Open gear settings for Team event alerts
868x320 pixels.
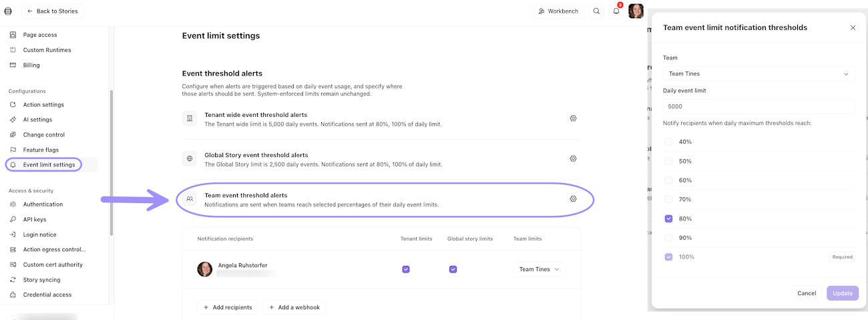click(x=573, y=199)
